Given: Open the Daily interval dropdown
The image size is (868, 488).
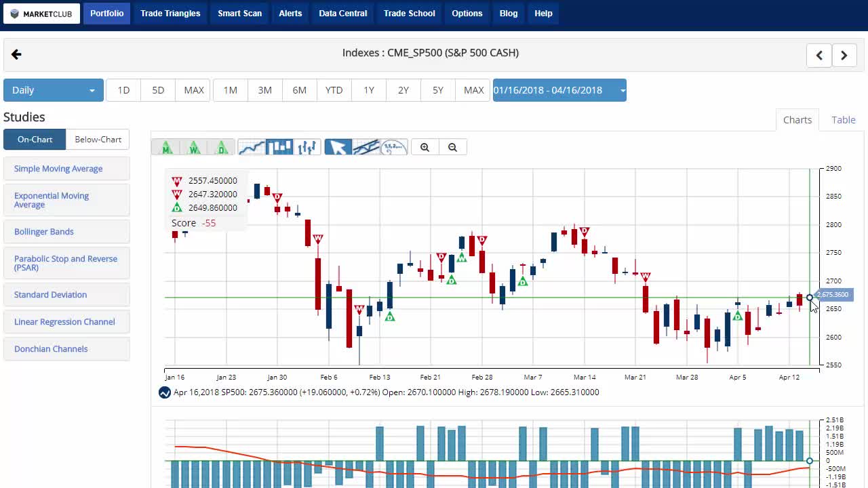Looking at the screenshot, I should click(54, 90).
